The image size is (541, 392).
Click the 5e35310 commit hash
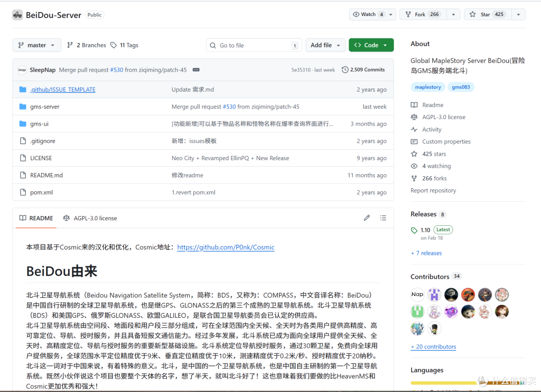point(301,70)
